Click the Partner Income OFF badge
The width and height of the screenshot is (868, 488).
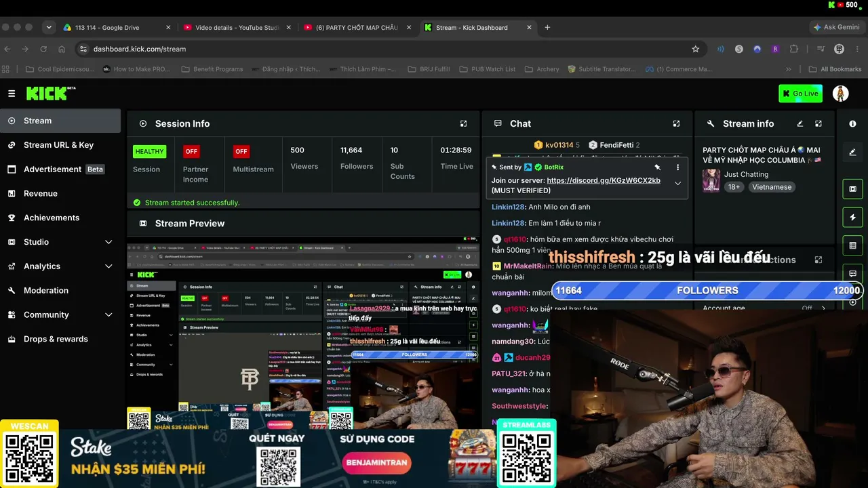[x=191, y=152]
